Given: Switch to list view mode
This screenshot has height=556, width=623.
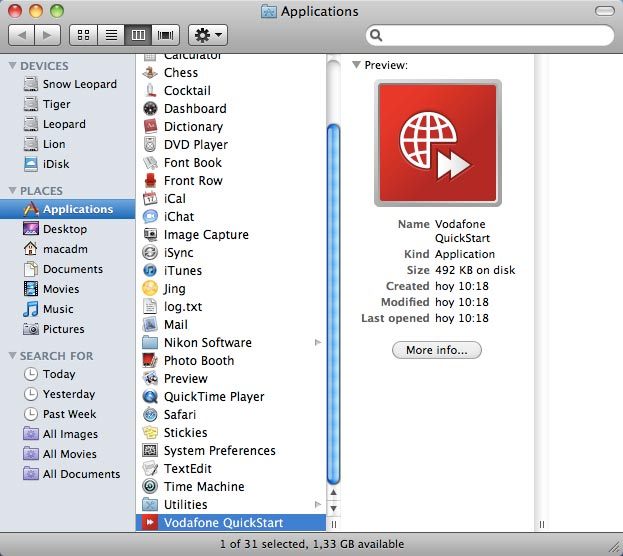Looking at the screenshot, I should pyautogui.click(x=111, y=35).
